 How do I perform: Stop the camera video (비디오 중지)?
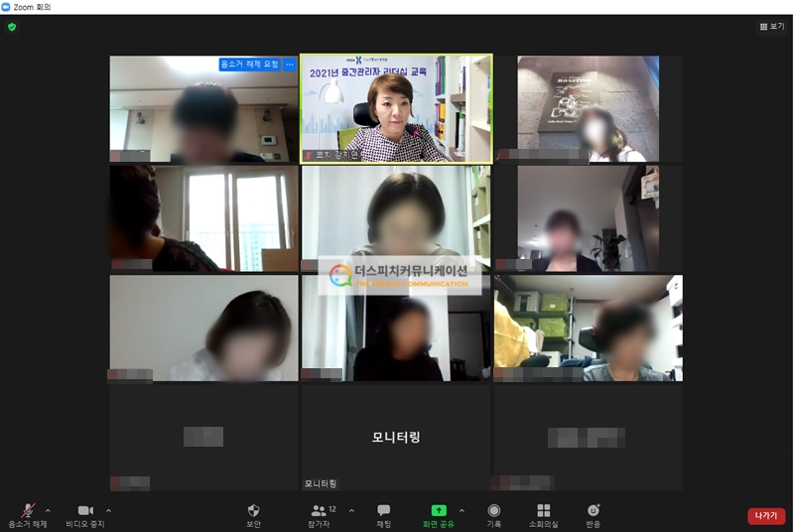click(x=85, y=514)
